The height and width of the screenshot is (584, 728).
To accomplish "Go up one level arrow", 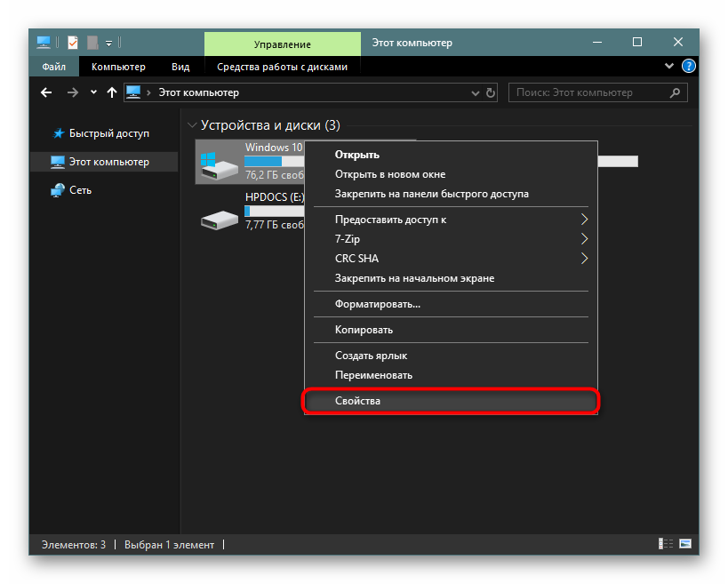I will click(111, 92).
